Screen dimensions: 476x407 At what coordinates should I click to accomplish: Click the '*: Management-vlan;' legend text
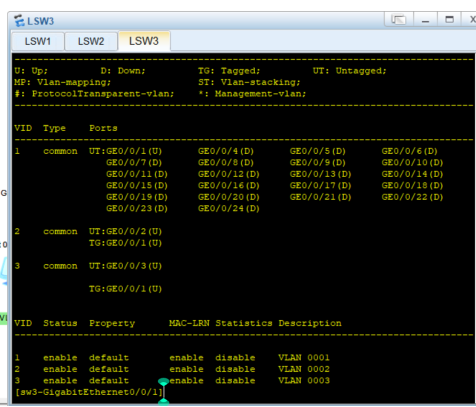pyautogui.click(x=252, y=94)
